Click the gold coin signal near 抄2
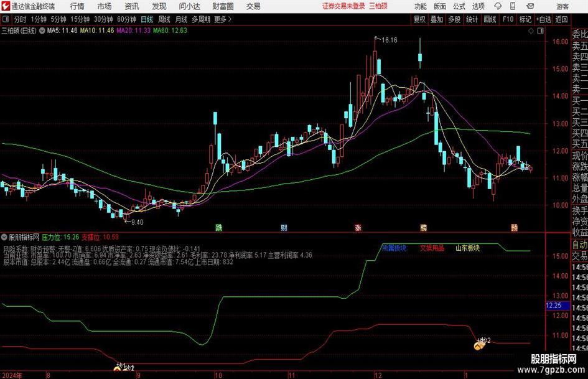The width and height of the screenshot is (588, 379). tap(479, 345)
